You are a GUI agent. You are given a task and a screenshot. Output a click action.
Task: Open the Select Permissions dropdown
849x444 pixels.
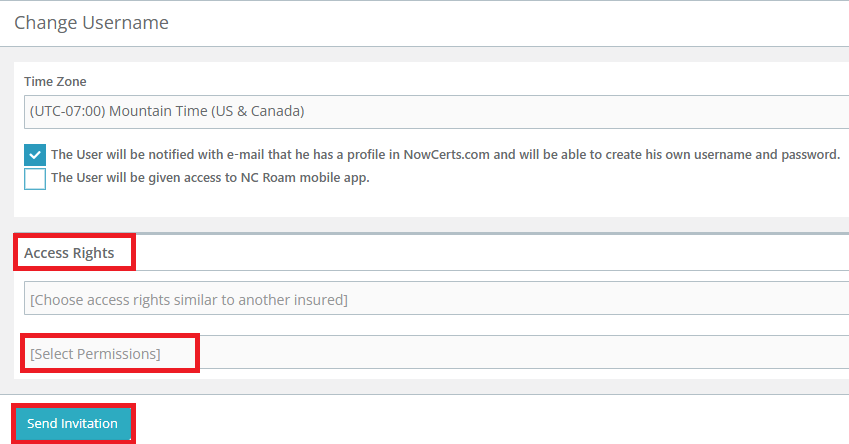tap(436, 352)
